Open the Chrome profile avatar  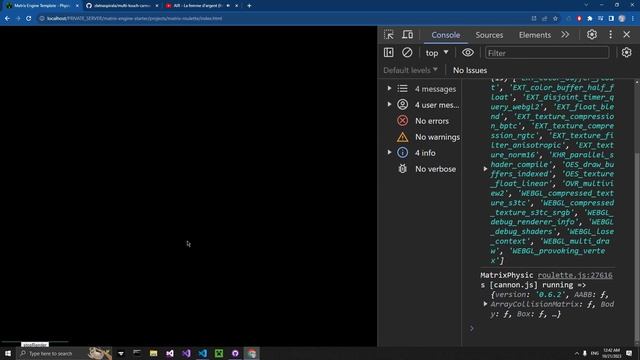tap(622, 18)
